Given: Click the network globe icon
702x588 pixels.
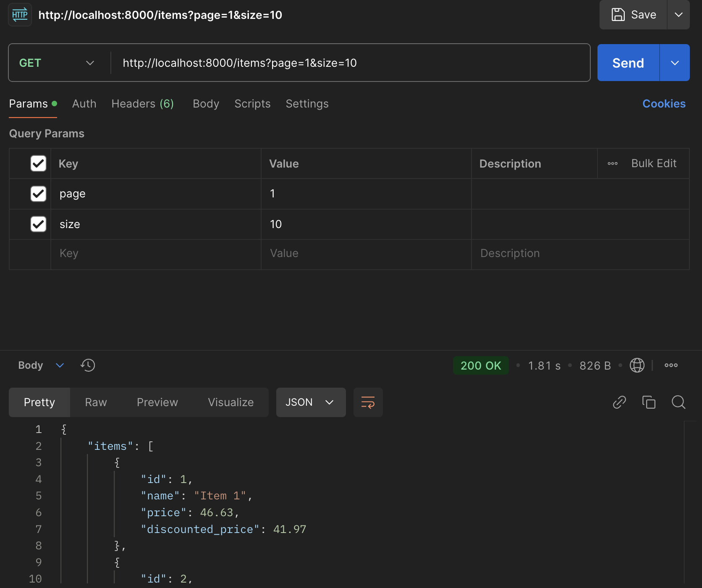Looking at the screenshot, I should point(637,365).
